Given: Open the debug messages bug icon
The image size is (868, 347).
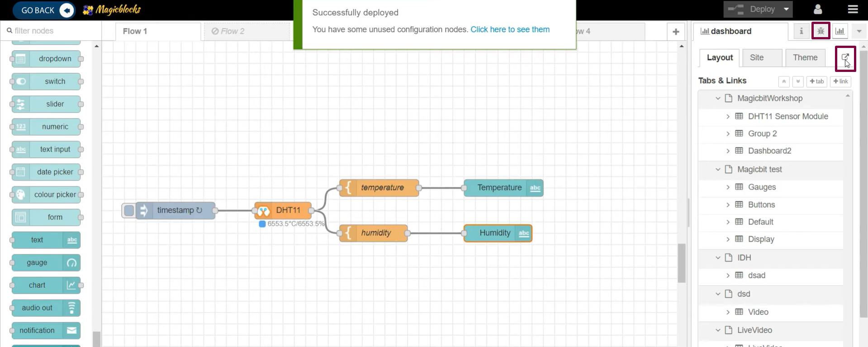Looking at the screenshot, I should coord(821,31).
